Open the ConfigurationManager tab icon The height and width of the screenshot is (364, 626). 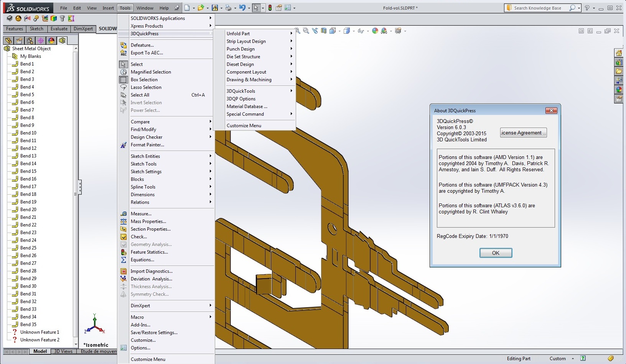coord(30,40)
